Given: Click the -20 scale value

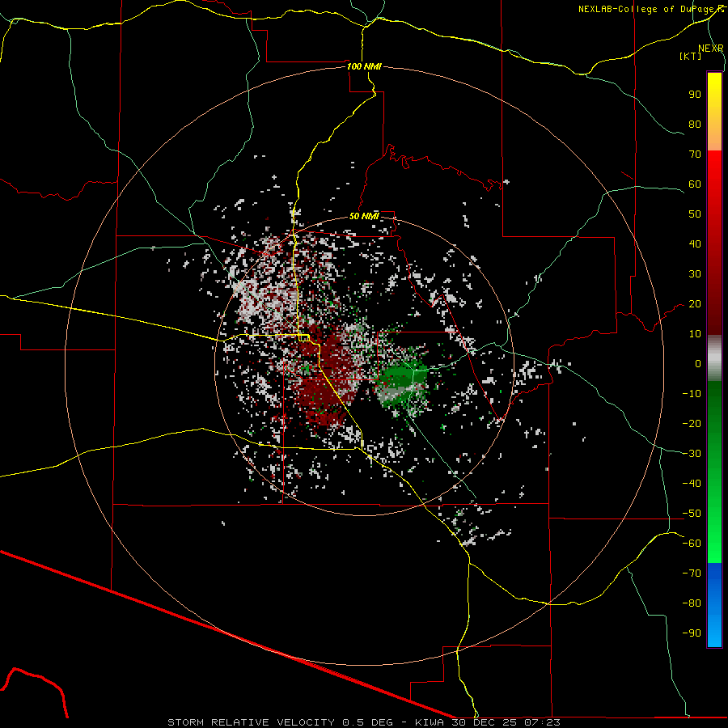Looking at the screenshot, I should click(x=692, y=423).
